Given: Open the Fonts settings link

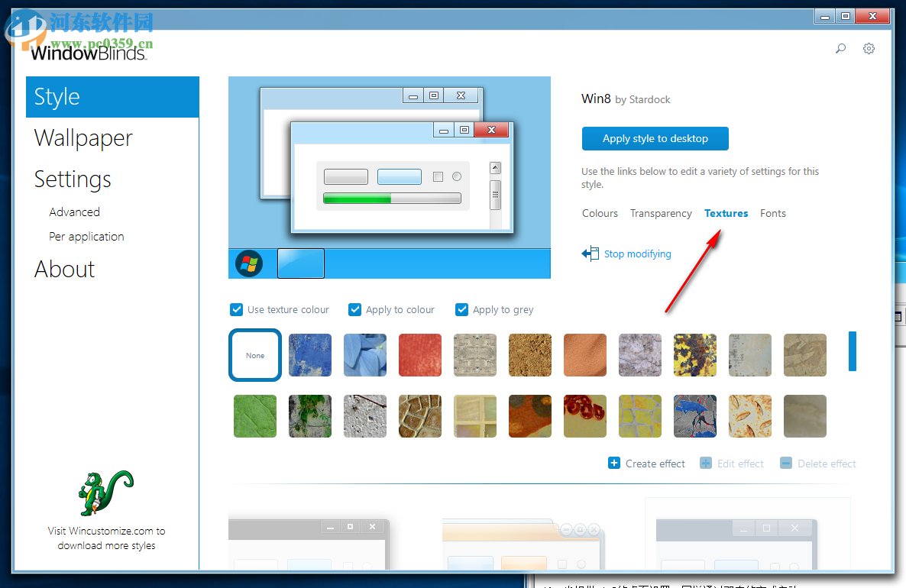Looking at the screenshot, I should pos(772,213).
